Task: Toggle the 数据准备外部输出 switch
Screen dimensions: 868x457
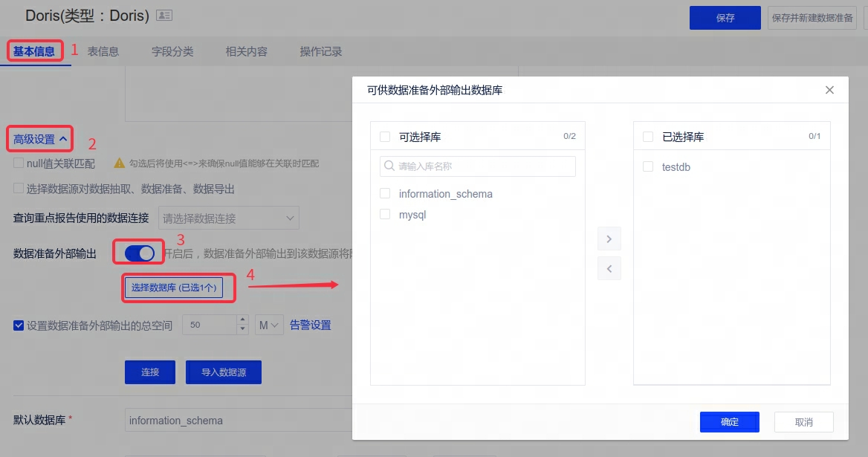Action: coord(139,253)
